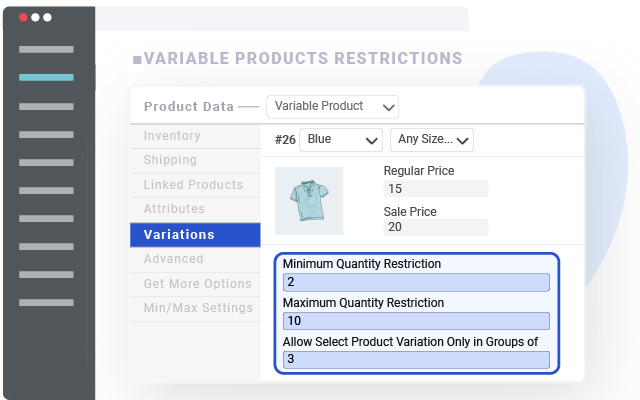The image size is (640, 400).
Task: Switch to the Inventory tab
Action: [172, 136]
